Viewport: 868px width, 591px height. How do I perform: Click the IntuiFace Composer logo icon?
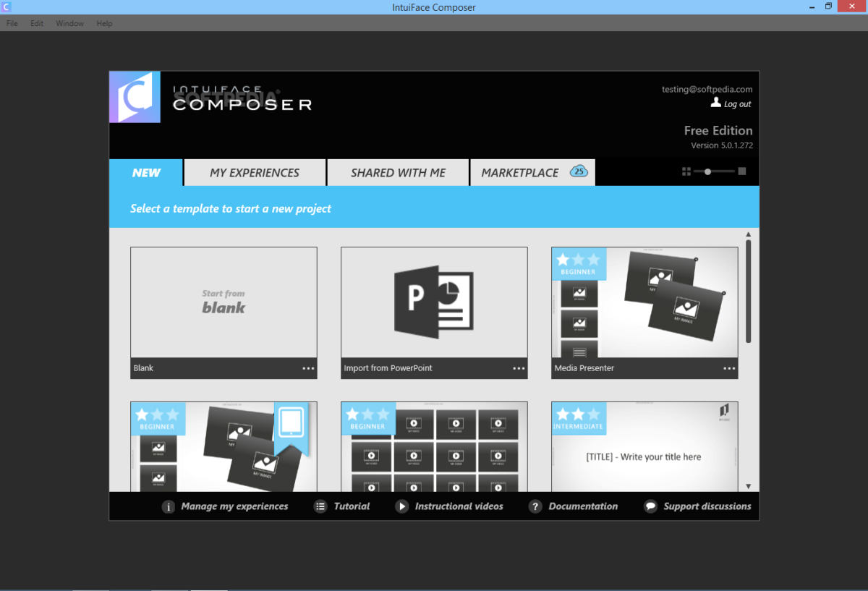tap(135, 97)
